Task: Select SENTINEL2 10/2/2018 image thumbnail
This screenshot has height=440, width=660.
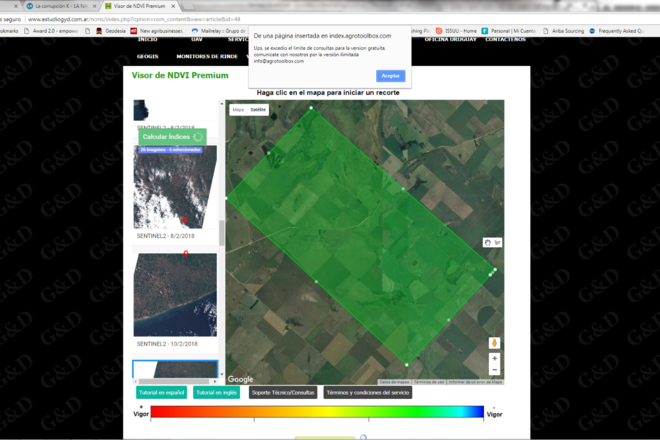Action: point(175,293)
